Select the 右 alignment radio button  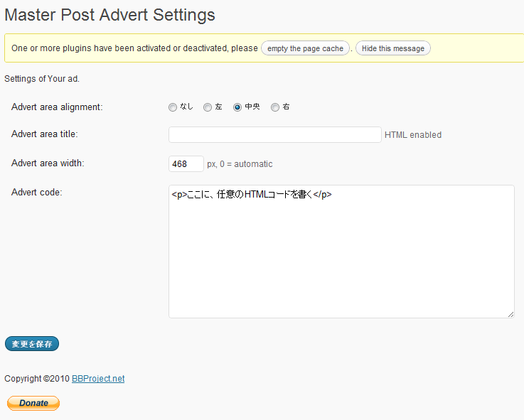275,107
